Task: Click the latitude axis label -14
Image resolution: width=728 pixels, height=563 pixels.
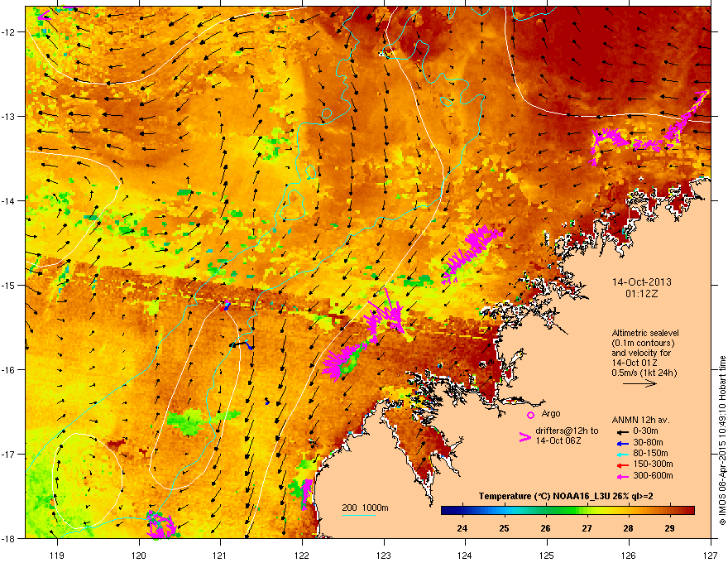Action: point(9,200)
